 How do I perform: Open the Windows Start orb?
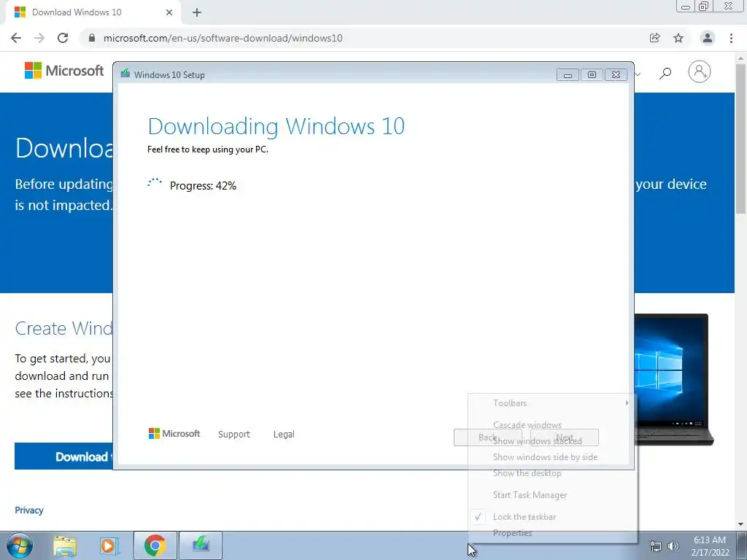coord(20,545)
